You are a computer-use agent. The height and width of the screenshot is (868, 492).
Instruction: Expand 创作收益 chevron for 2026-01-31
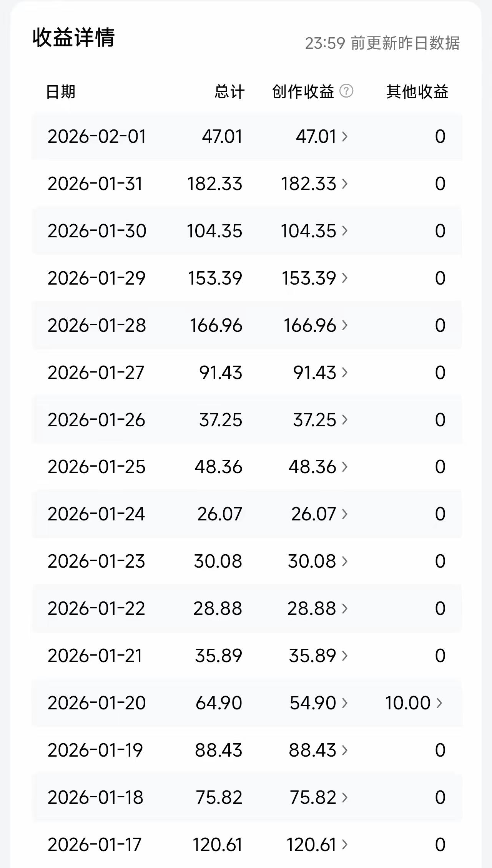[345, 184]
